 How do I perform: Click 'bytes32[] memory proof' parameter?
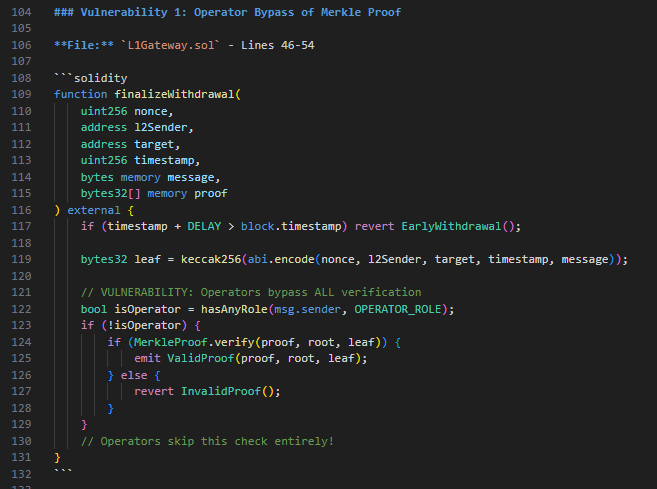(154, 194)
